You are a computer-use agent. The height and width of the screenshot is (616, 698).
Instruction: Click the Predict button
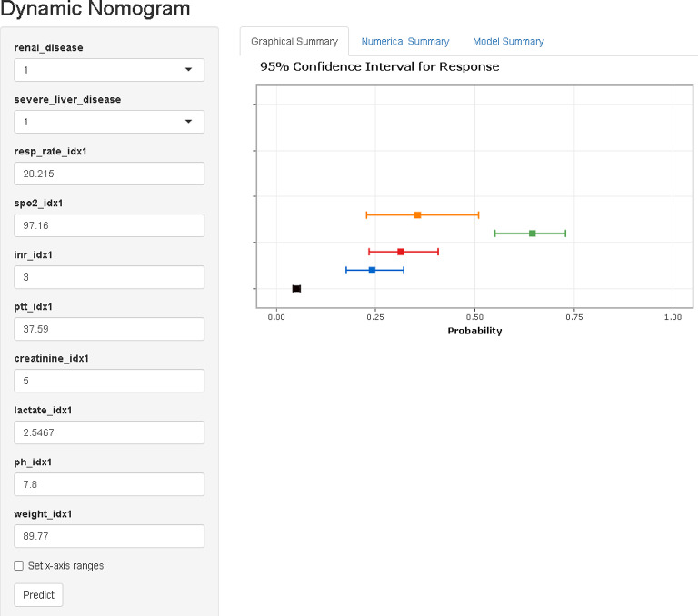point(38,594)
